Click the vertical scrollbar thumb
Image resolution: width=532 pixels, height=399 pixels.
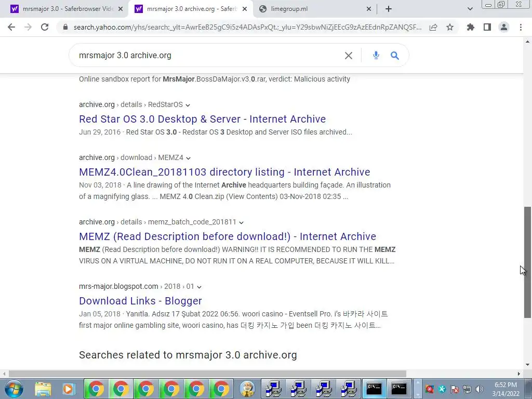click(x=527, y=262)
